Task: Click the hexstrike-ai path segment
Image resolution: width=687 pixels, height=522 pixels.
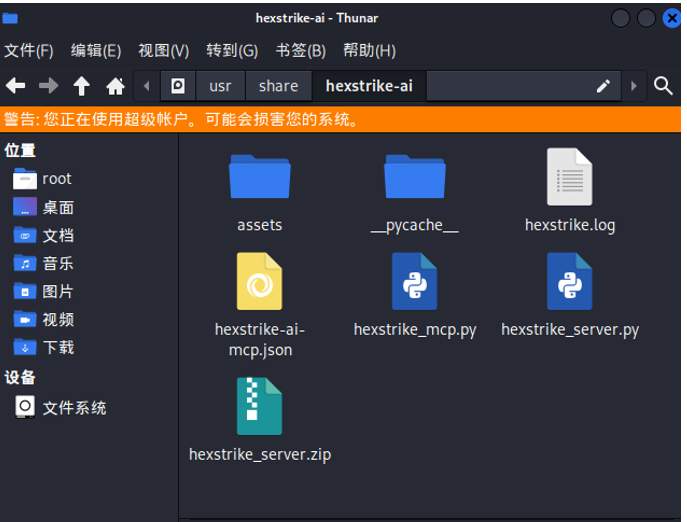Action: [369, 86]
